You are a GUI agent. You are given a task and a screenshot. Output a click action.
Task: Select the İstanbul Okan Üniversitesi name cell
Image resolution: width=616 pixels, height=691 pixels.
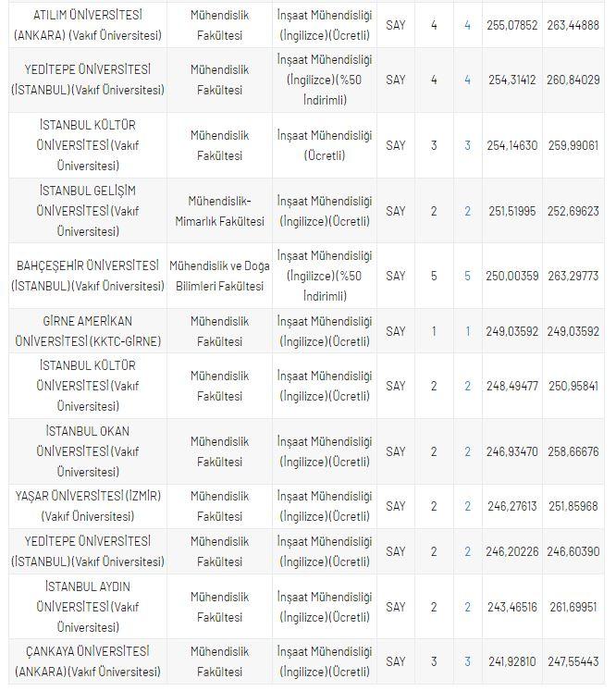(87, 451)
